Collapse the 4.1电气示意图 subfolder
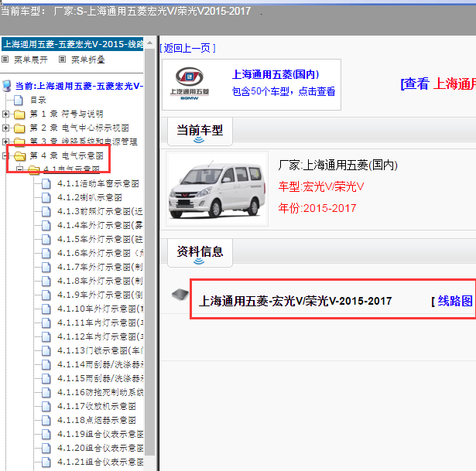The width and height of the screenshot is (476, 471). pos(19,169)
